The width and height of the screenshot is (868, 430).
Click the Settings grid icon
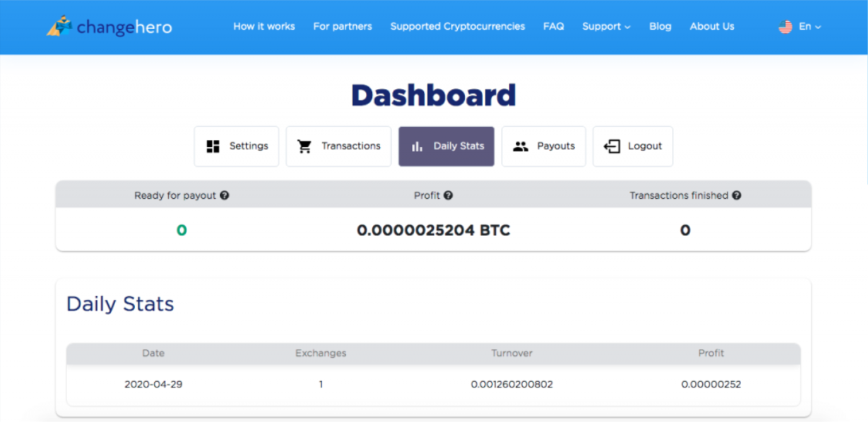[x=213, y=146]
